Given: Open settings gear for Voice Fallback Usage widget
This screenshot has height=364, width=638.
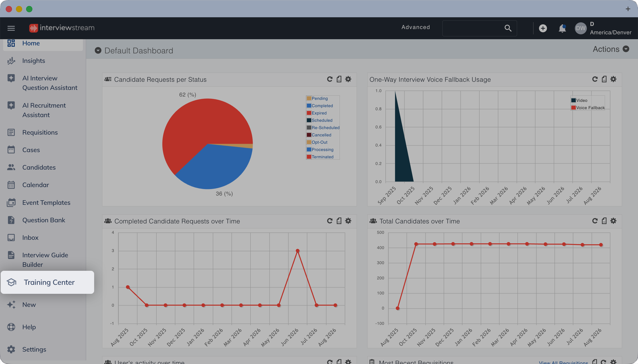Looking at the screenshot, I should (613, 79).
